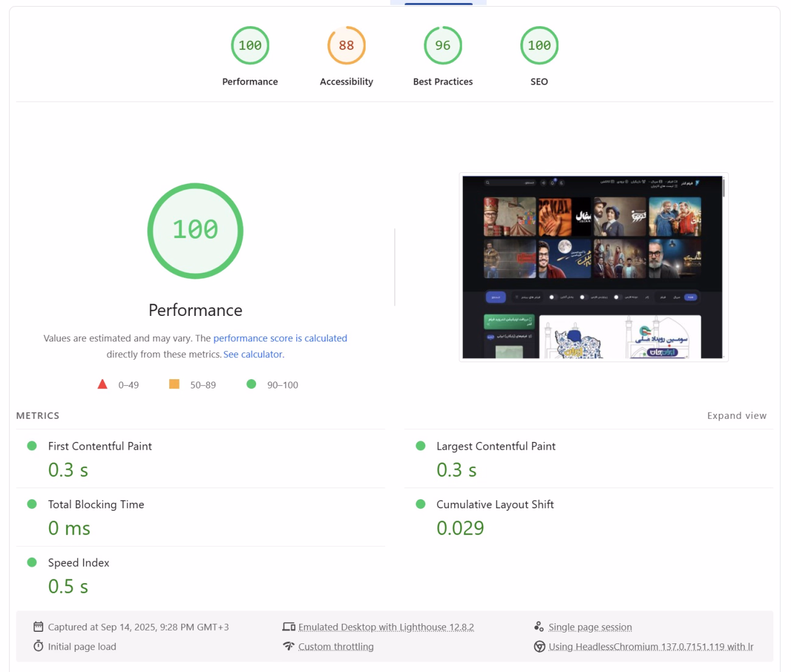Screen dimensions: 791x672
Task: Click the Accessibility score gauge showing 88
Action: [x=346, y=46]
